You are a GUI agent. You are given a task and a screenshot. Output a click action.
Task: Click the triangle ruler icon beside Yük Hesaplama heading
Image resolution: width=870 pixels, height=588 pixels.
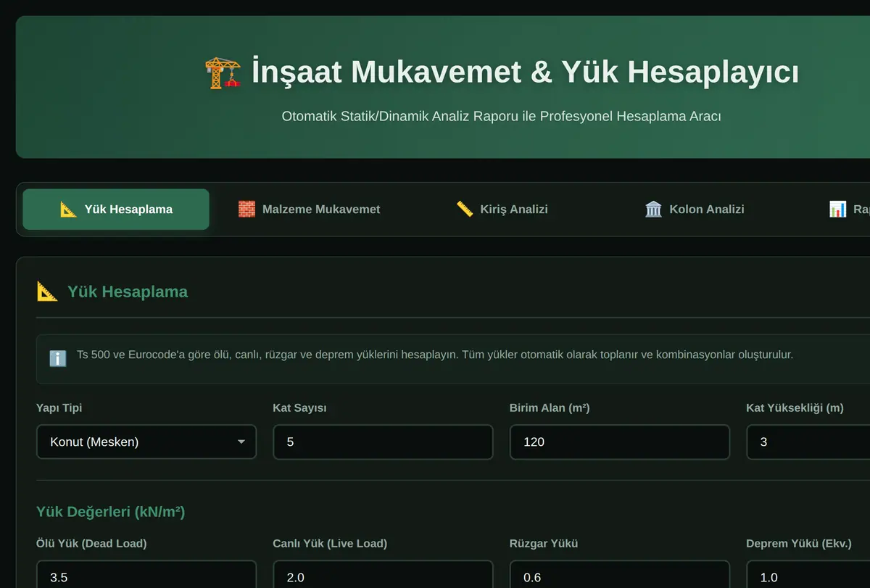click(47, 291)
